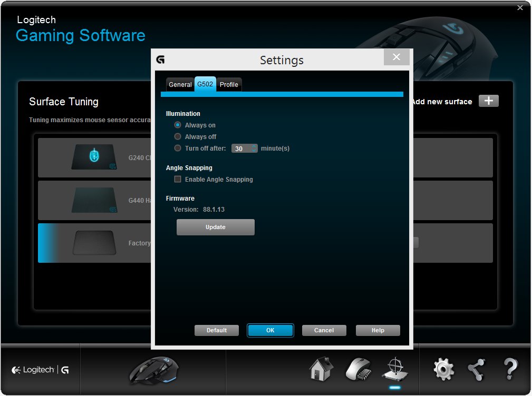This screenshot has width=532, height=396.
Task: Select Always off illumination option
Action: click(x=178, y=136)
